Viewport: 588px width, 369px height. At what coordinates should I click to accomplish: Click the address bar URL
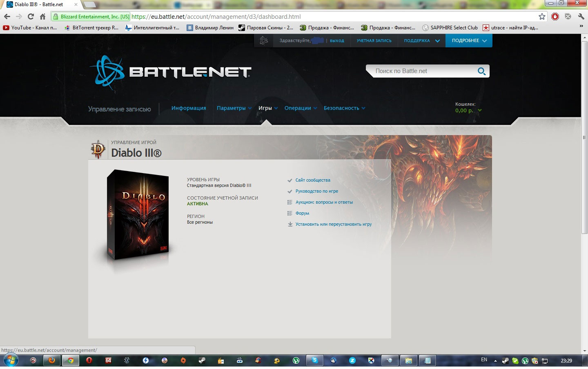tap(216, 17)
